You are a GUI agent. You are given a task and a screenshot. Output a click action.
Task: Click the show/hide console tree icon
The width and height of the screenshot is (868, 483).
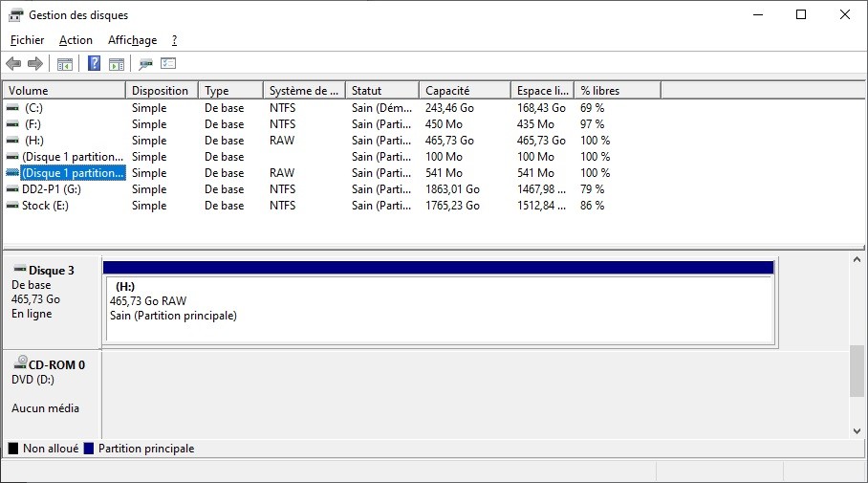tap(65, 64)
